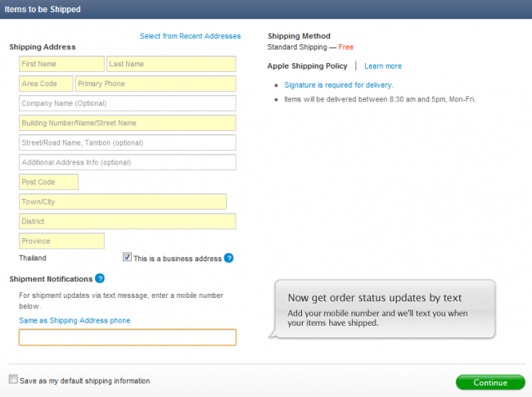Click the Shipment Notifications help icon
The height and width of the screenshot is (397, 532).
100,279
